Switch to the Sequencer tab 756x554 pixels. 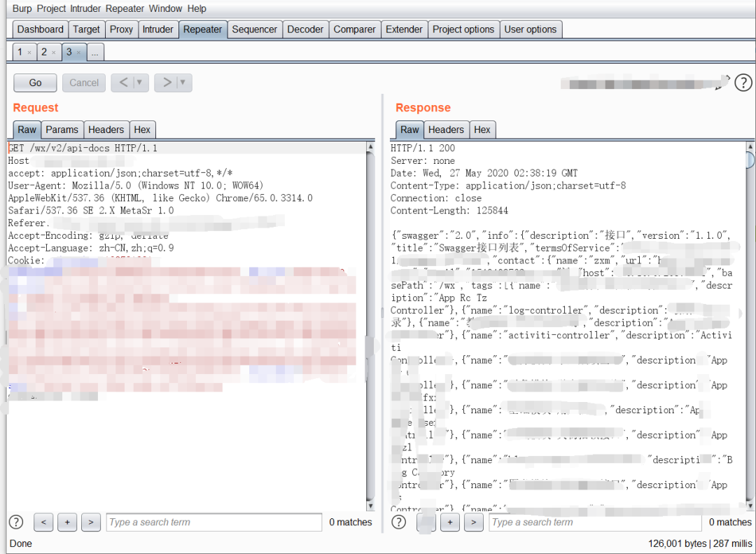255,29
